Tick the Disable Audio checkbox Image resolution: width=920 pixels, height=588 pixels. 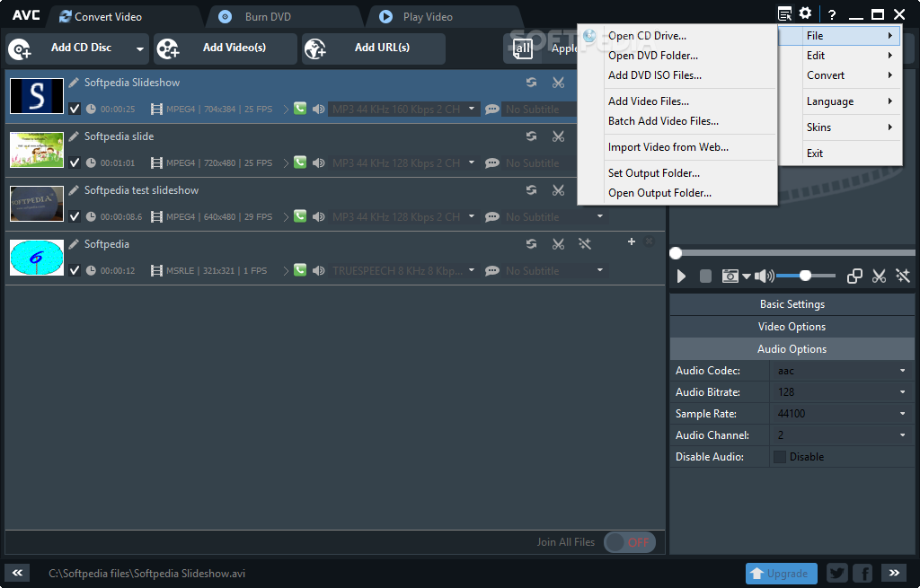pos(780,457)
